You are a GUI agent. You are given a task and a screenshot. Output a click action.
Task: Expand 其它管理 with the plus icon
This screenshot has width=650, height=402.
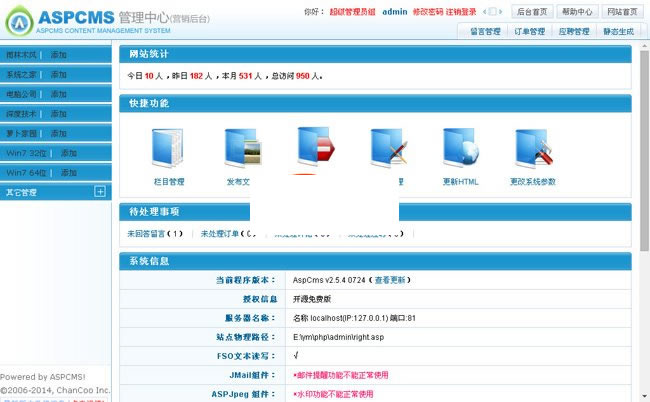coord(100,191)
